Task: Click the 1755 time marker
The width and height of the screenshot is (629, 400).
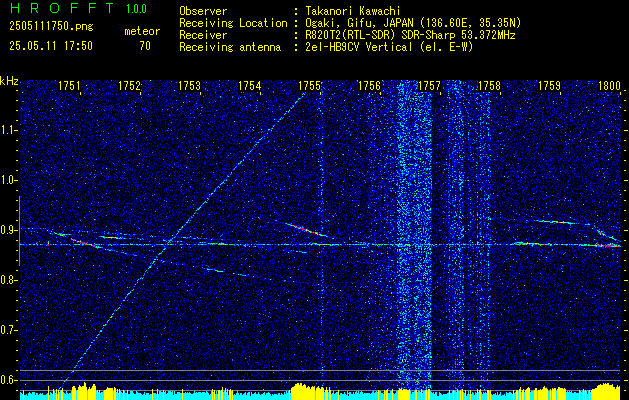Action: pyautogui.click(x=310, y=86)
